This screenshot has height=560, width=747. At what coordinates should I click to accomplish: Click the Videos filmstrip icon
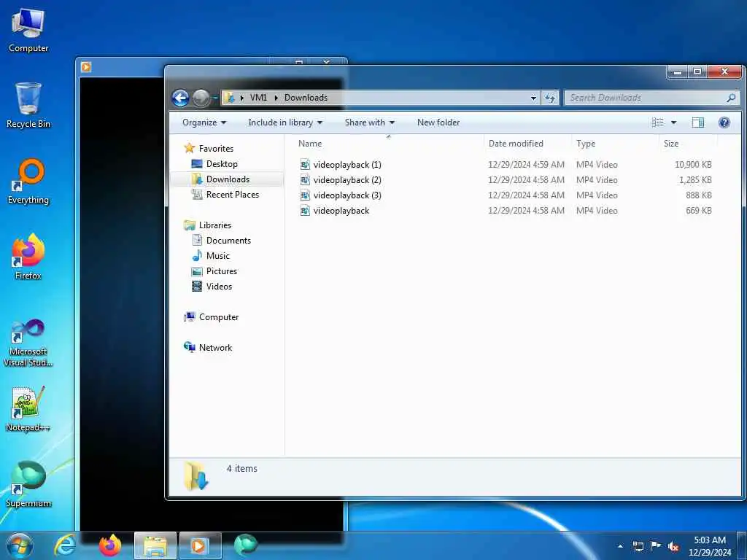coord(197,286)
